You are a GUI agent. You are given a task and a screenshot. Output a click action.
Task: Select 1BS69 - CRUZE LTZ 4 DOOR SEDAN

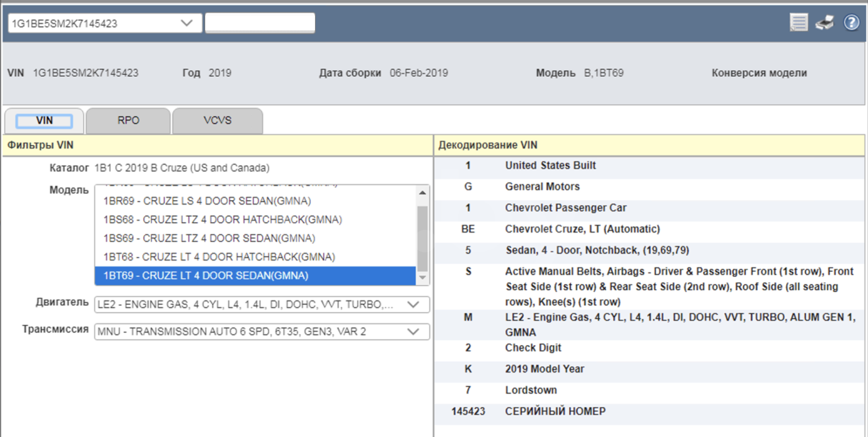255,239
